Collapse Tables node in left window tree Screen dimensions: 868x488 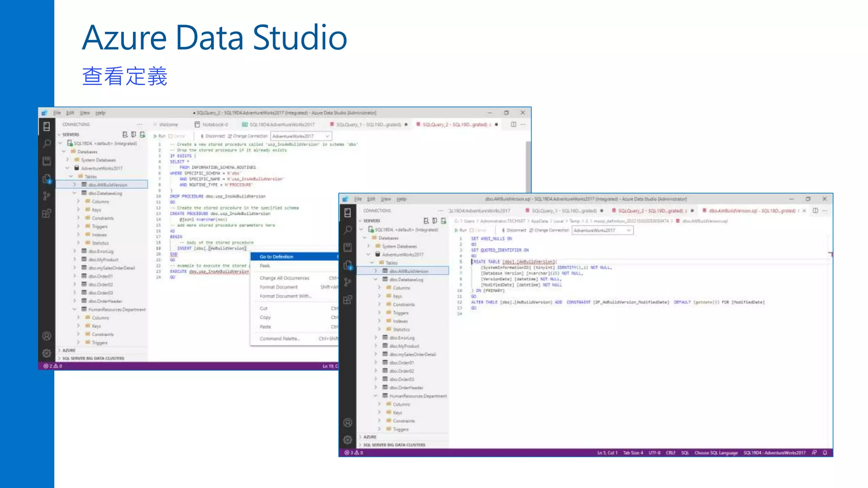(x=71, y=177)
